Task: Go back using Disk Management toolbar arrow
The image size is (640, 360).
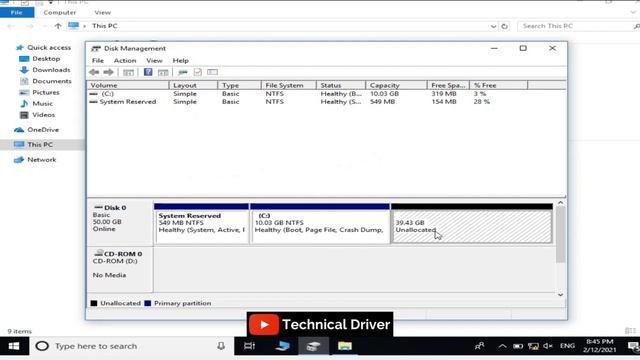Action: [94, 72]
